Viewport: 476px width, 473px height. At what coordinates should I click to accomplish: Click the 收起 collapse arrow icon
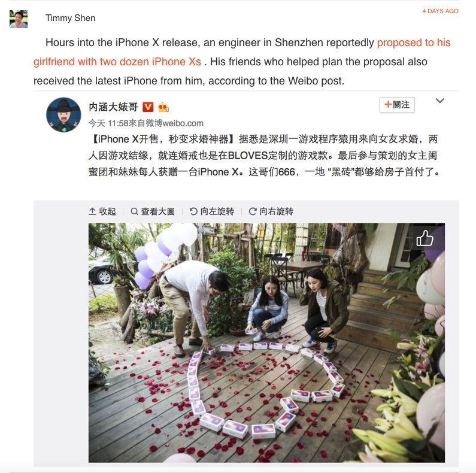[x=92, y=211]
